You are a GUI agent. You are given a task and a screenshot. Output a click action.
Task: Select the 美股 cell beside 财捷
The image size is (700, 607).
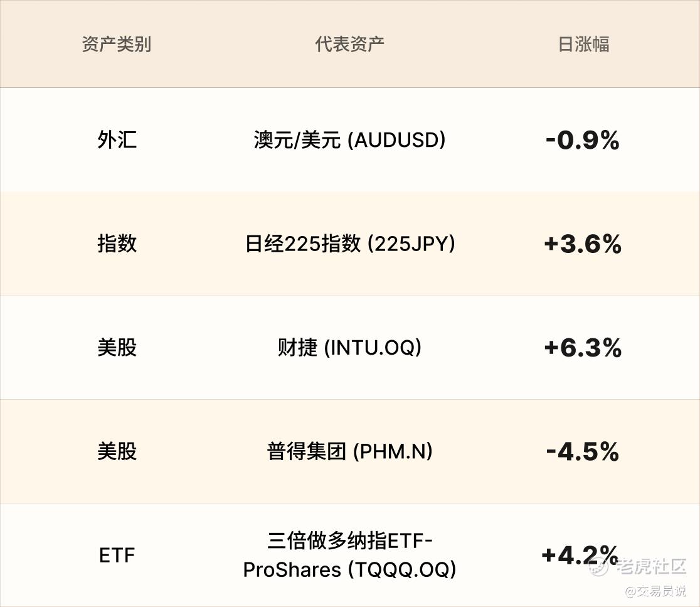tap(117, 348)
